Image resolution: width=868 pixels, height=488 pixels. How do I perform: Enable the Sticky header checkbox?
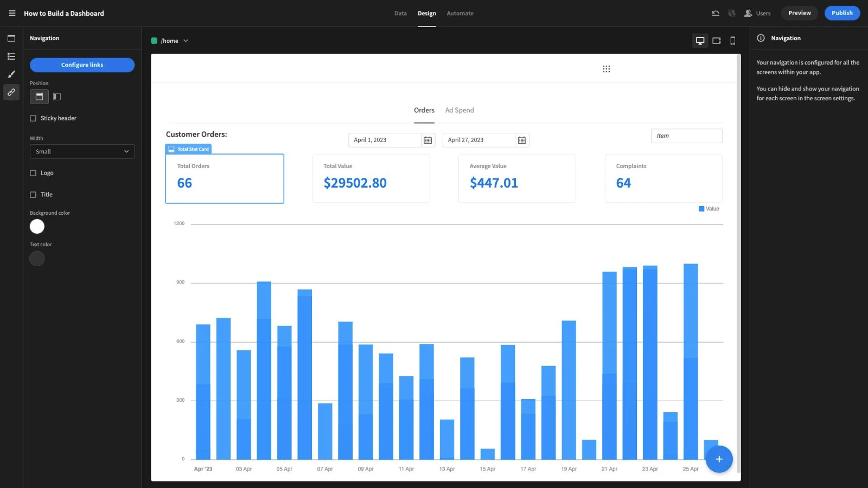(33, 118)
